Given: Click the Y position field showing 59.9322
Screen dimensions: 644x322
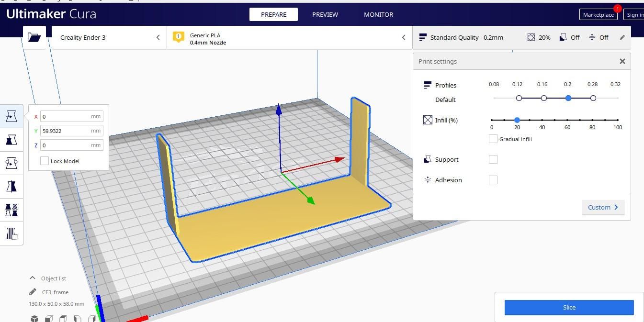Looking at the screenshot, I should [71, 131].
